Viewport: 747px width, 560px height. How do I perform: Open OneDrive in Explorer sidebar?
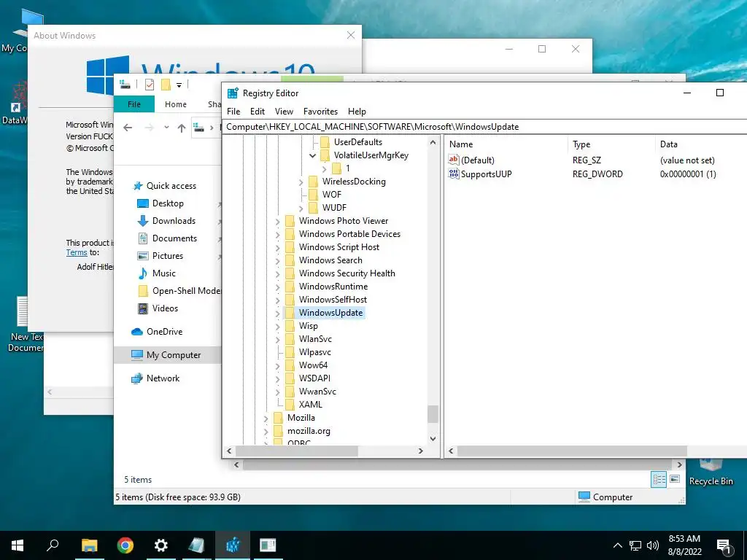tap(164, 332)
